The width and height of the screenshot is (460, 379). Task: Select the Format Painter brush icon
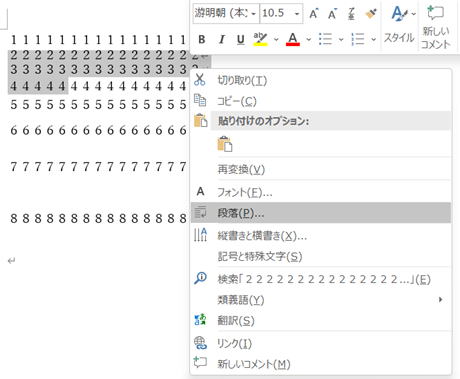(x=371, y=14)
